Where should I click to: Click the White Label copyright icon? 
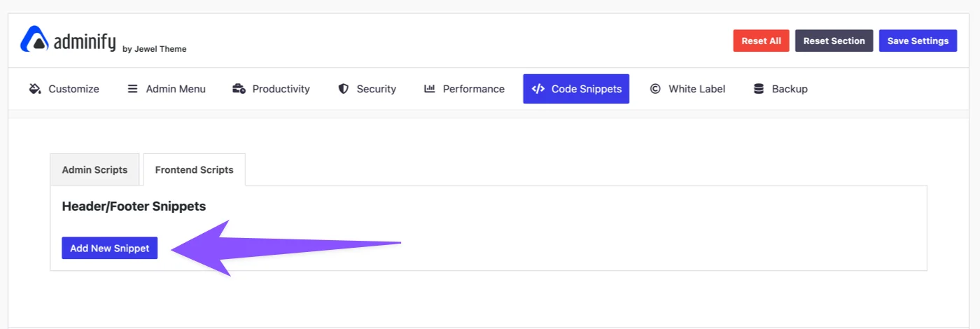point(655,89)
